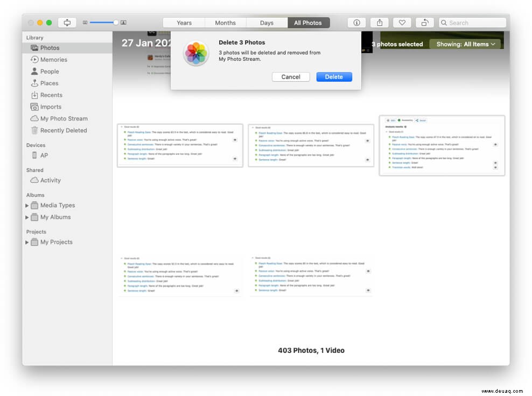Click the Media Types folder icon
532x396 pixels.
click(34, 205)
